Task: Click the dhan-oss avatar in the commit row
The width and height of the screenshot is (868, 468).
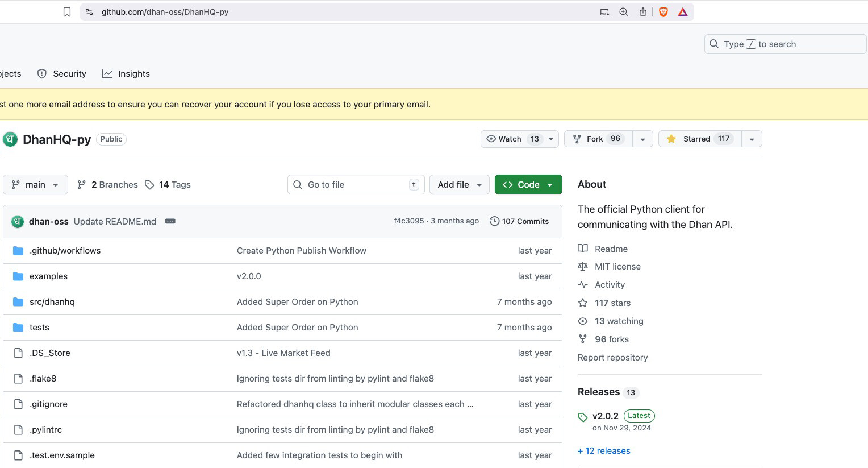Action: pos(18,221)
